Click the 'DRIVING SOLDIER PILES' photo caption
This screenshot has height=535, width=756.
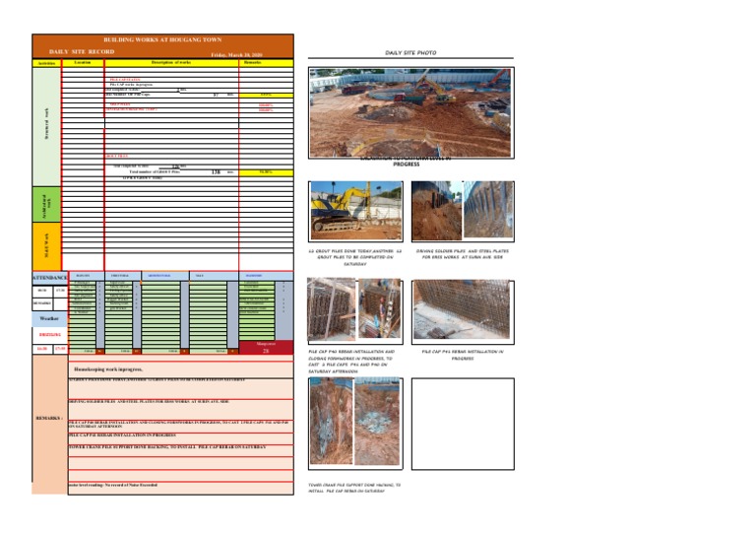(463, 254)
